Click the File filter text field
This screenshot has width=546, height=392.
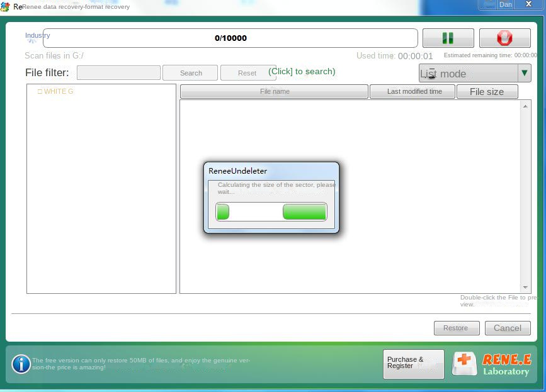pyautogui.click(x=119, y=73)
